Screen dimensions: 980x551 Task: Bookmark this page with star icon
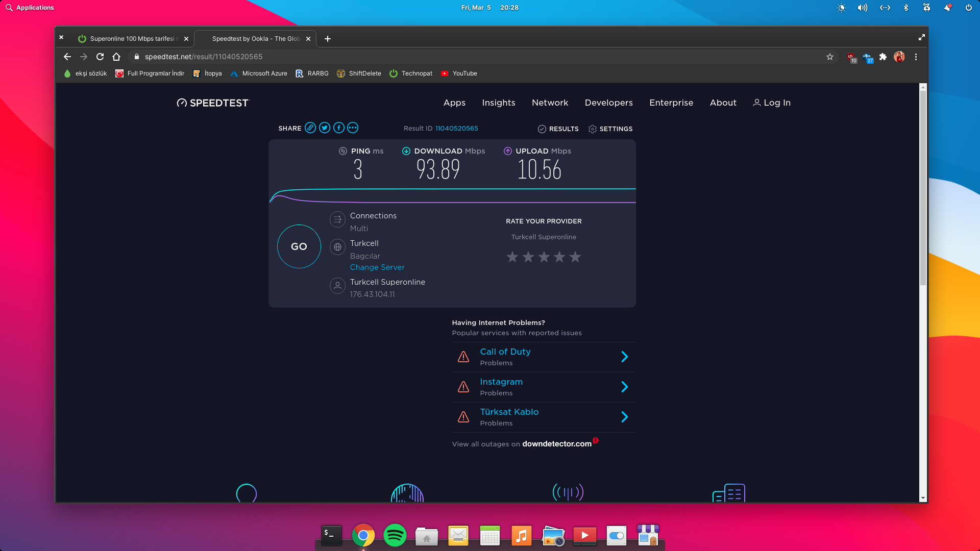[830, 57]
